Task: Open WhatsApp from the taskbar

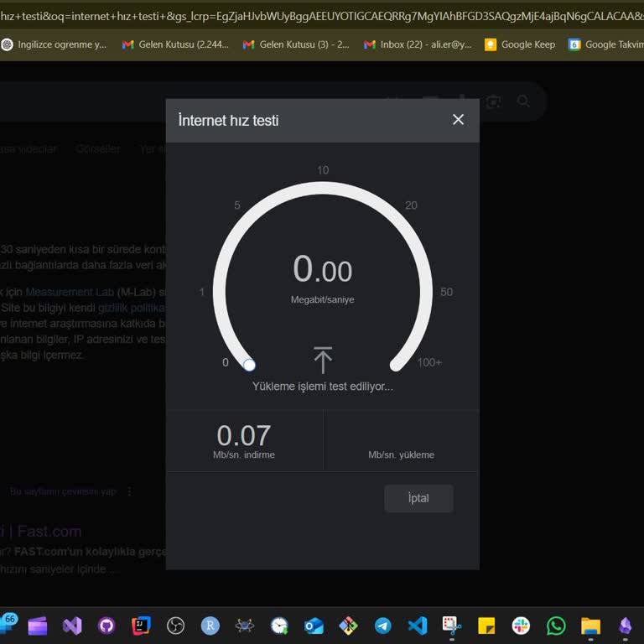Action: tap(556, 626)
